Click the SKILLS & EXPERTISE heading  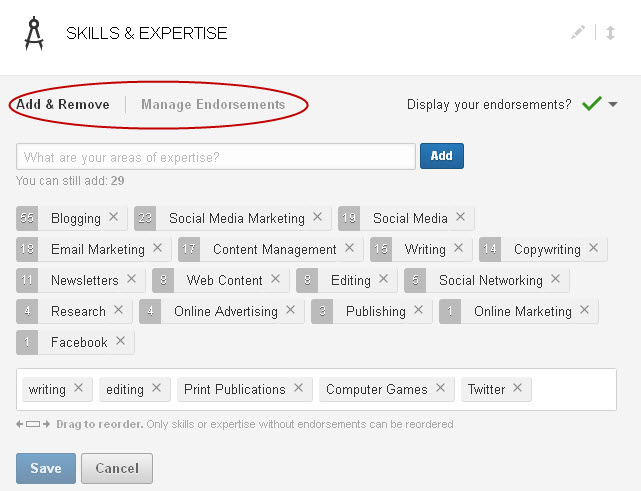(147, 33)
